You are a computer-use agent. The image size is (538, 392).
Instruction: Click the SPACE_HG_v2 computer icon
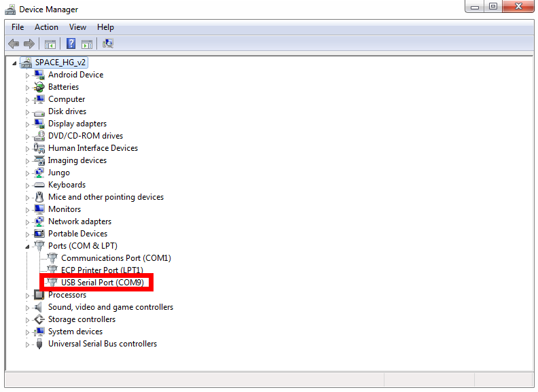pos(26,63)
